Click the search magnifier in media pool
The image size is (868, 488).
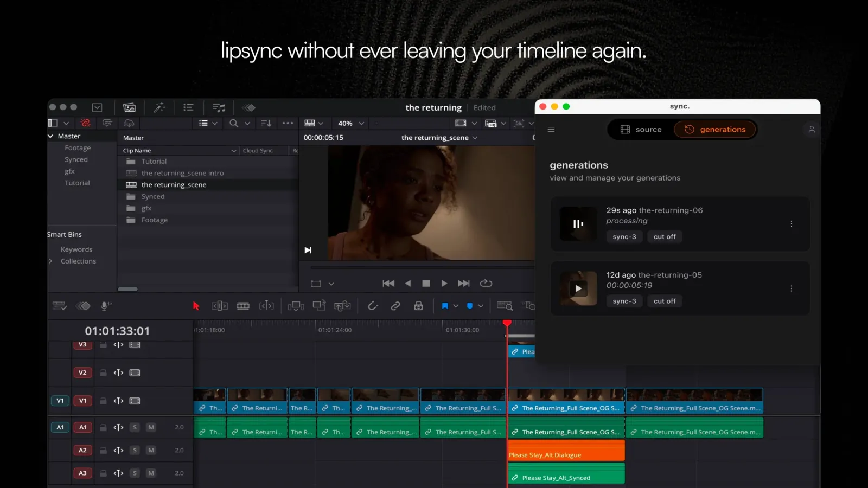coord(234,123)
